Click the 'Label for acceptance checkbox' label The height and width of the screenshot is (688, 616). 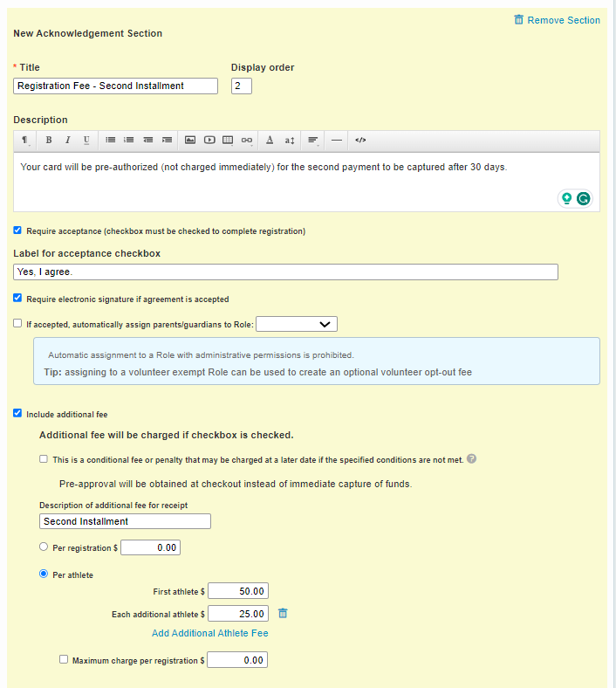pyautogui.click(x=86, y=253)
